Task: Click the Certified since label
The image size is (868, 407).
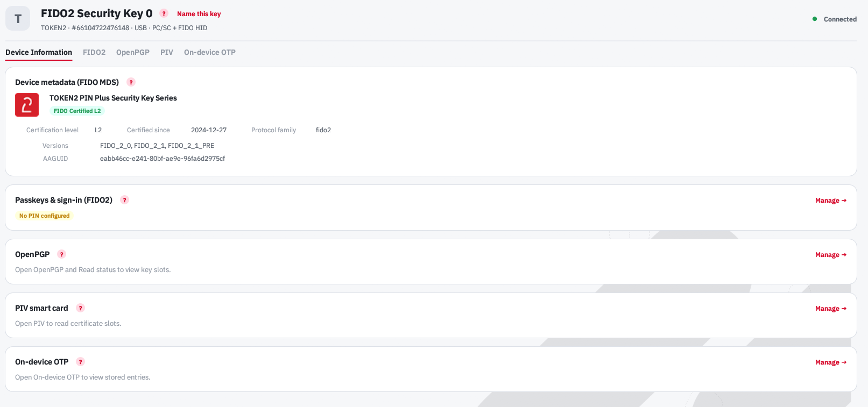Action: (x=149, y=130)
